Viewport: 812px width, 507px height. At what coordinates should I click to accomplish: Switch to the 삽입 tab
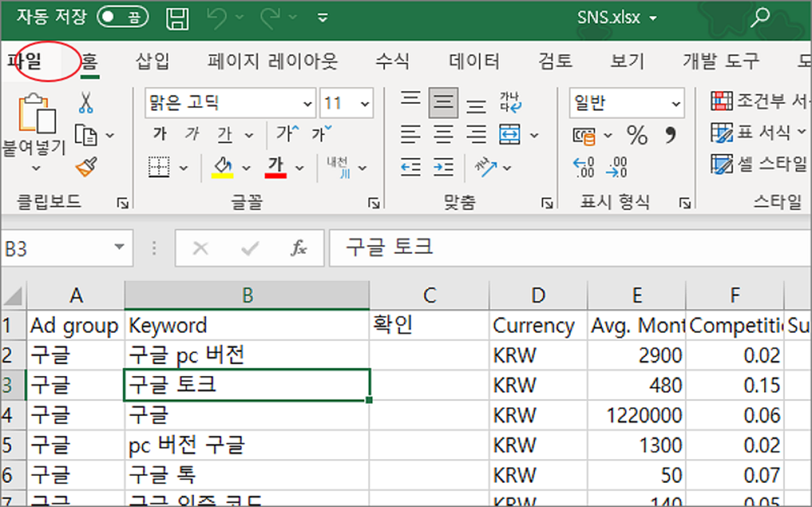pyautogui.click(x=153, y=61)
